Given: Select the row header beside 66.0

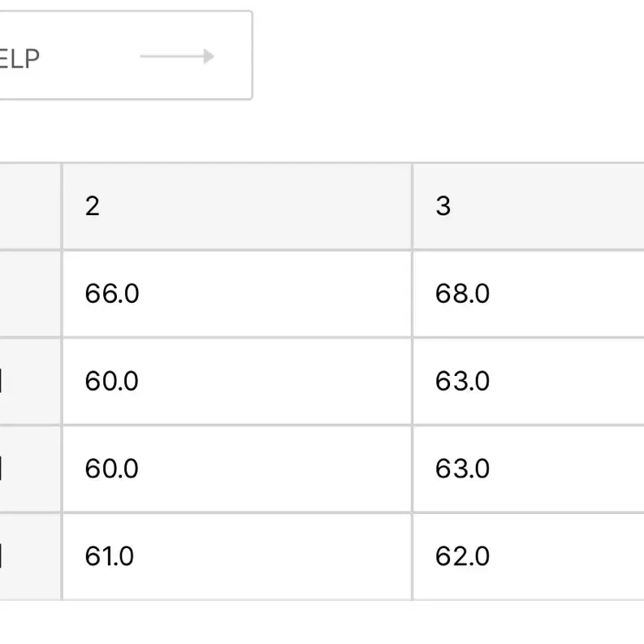Looking at the screenshot, I should click(x=30, y=294).
